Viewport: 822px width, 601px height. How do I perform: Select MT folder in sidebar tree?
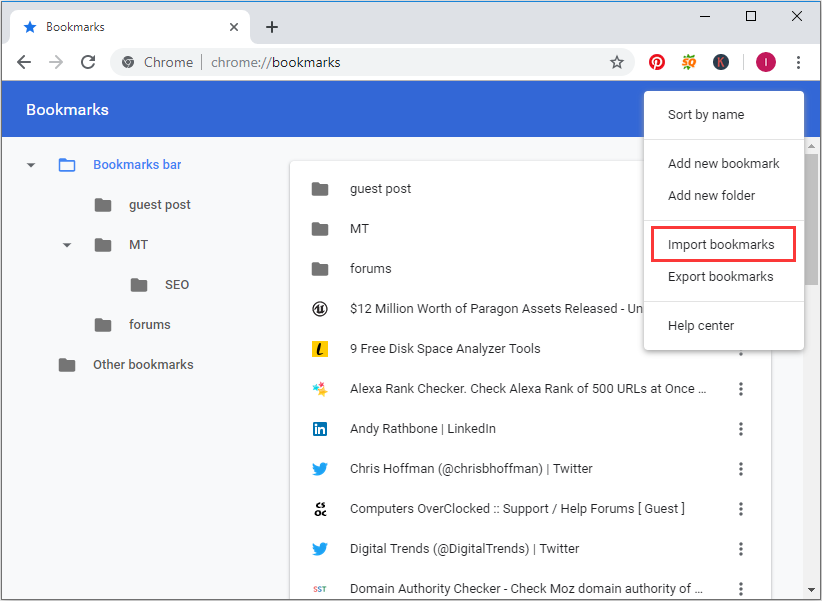(x=138, y=245)
